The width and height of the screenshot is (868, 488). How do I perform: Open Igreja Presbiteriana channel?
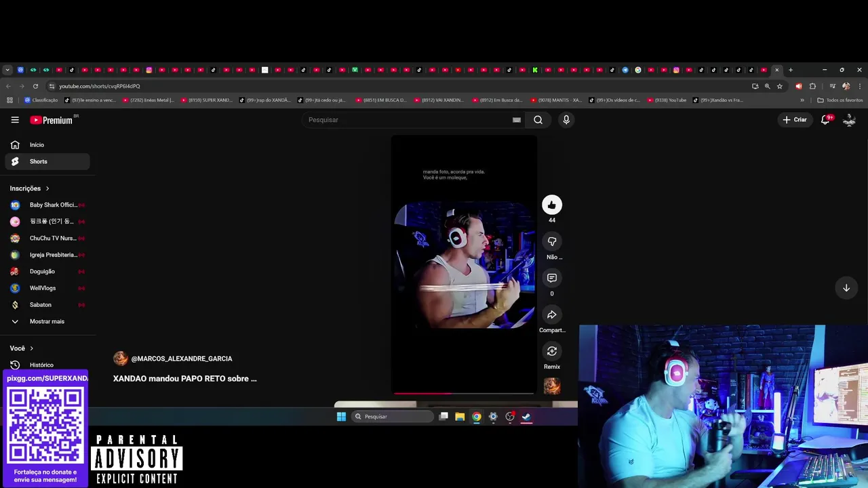click(x=47, y=255)
